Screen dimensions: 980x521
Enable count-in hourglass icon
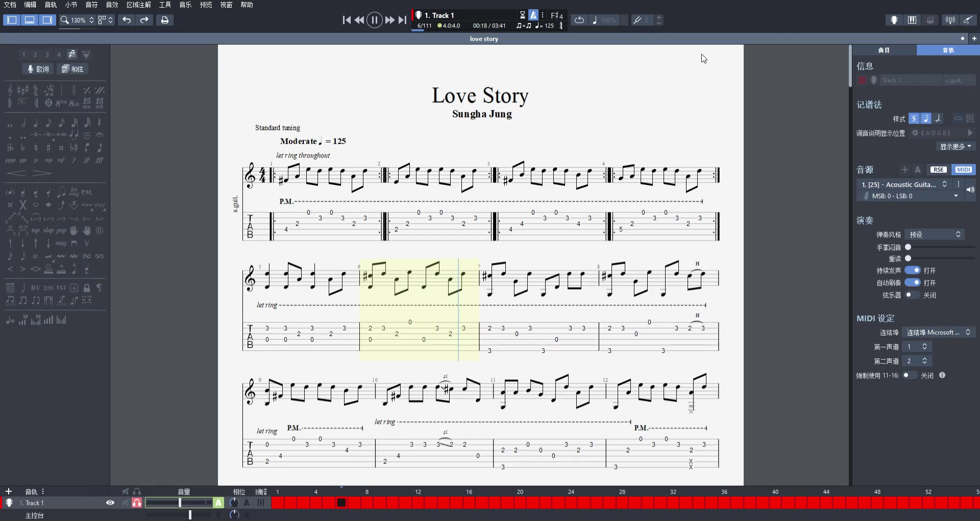pos(522,15)
